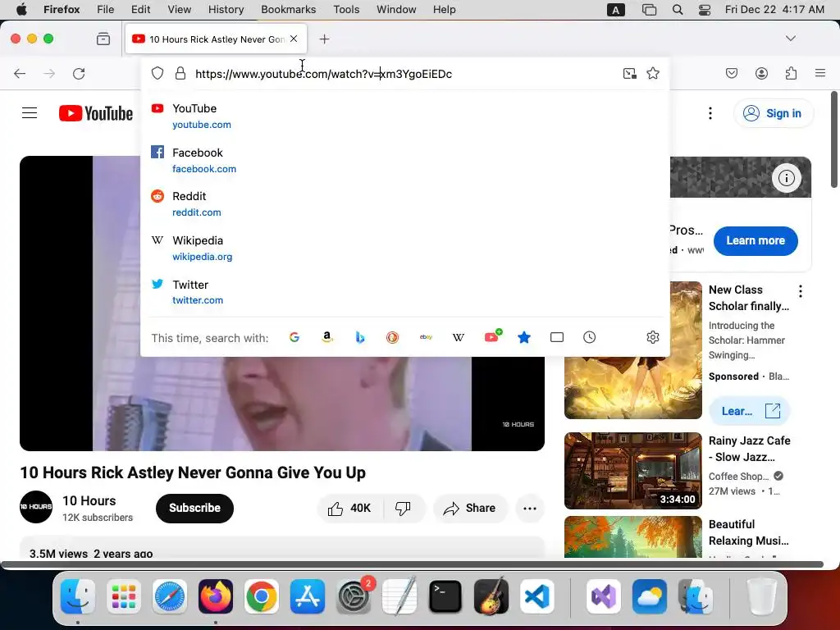Image resolution: width=840 pixels, height=630 pixels.
Task: Click the forward navigation arrow
Action: (x=49, y=73)
